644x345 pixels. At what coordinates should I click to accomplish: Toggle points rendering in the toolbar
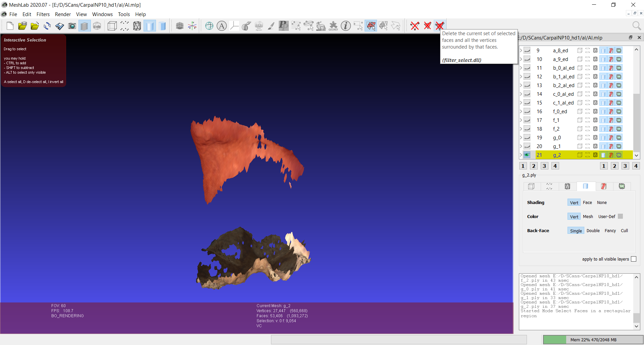pos(124,26)
